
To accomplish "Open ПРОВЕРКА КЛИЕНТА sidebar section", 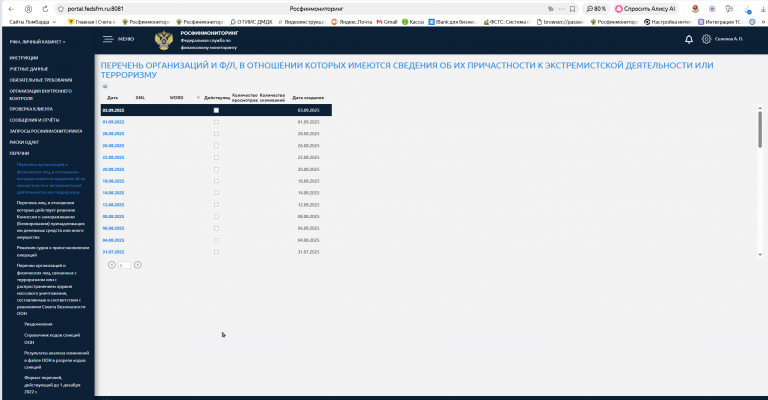I will [x=31, y=109].
